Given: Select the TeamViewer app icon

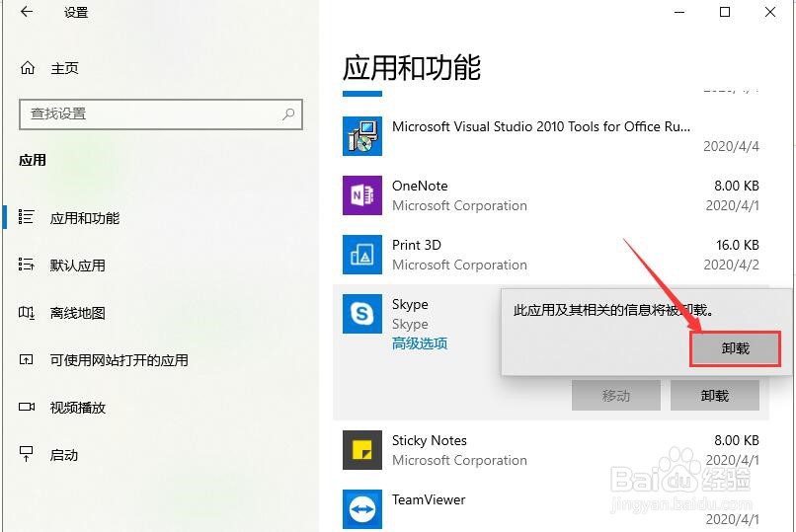Looking at the screenshot, I should [362, 509].
